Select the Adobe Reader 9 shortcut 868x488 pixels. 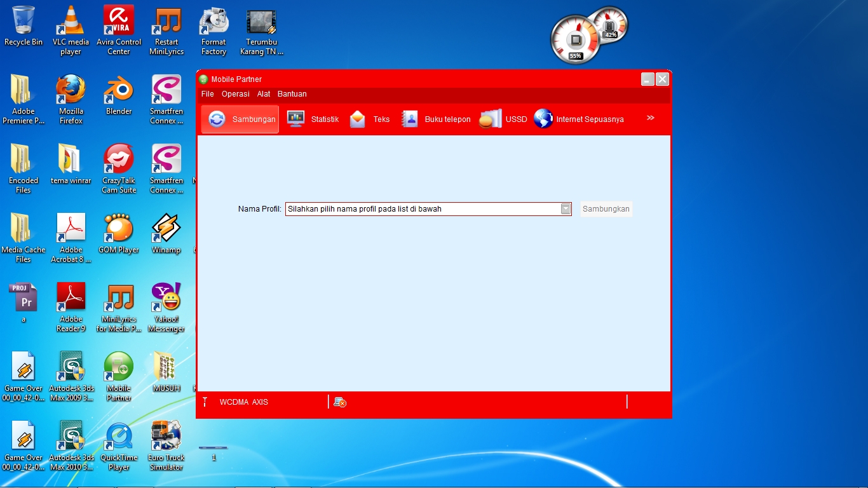click(x=71, y=308)
